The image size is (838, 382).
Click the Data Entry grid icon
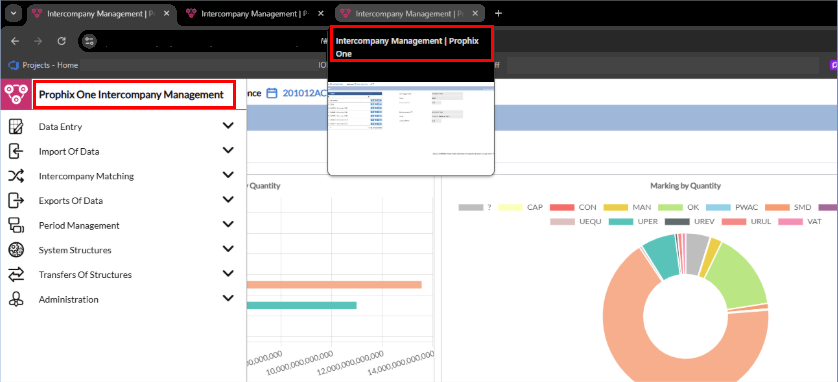coord(16,127)
